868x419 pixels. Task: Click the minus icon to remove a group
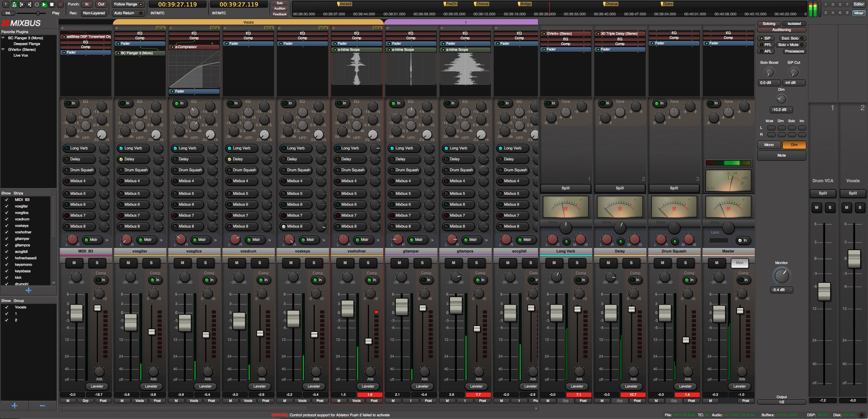click(x=43, y=405)
